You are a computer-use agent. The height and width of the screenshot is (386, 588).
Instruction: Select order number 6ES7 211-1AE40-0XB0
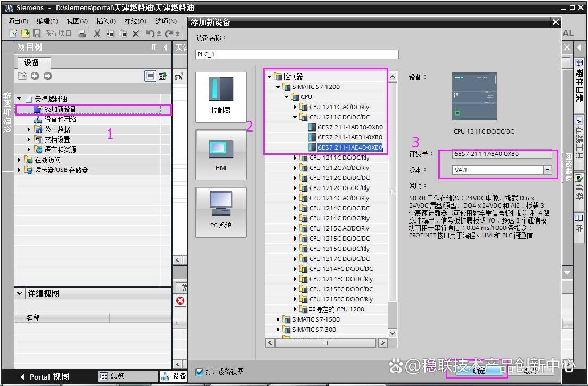pyautogui.click(x=350, y=147)
